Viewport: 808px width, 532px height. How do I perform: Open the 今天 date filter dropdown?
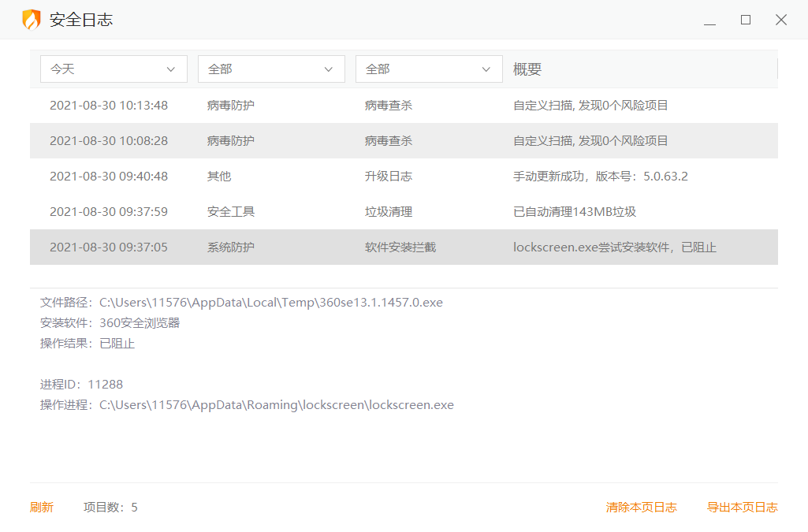click(114, 69)
